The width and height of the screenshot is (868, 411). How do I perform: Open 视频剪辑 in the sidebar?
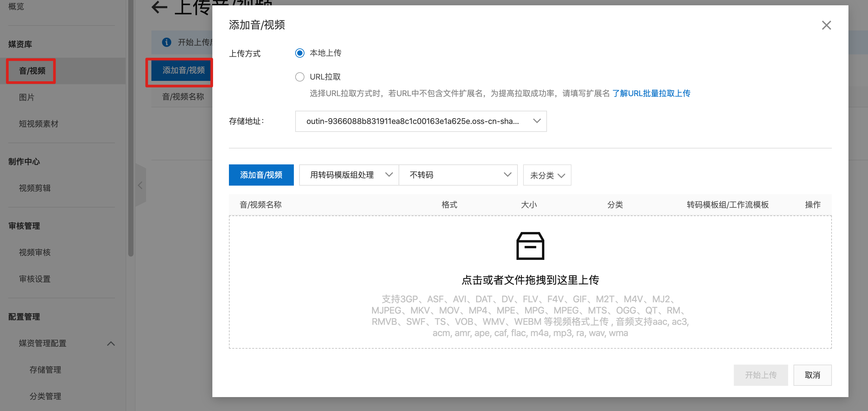pos(35,188)
